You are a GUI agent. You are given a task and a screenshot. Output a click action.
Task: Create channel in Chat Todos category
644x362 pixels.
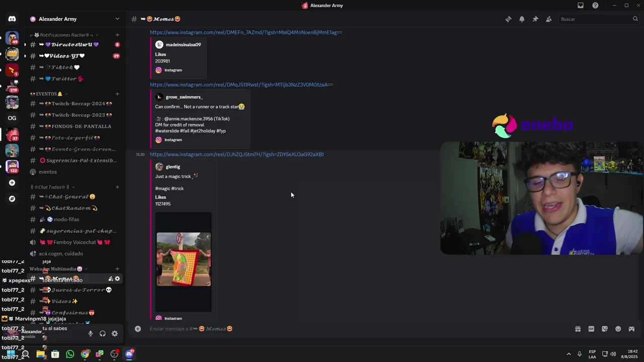117,187
